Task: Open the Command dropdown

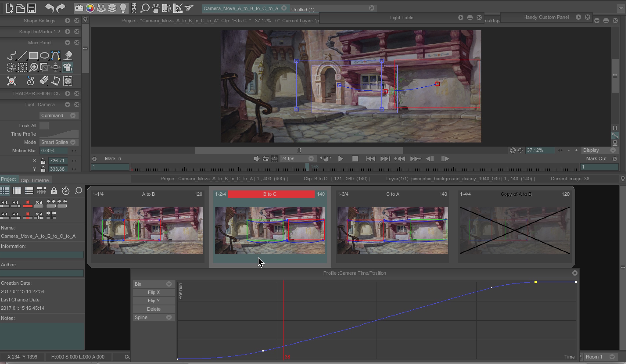Action: (59, 116)
